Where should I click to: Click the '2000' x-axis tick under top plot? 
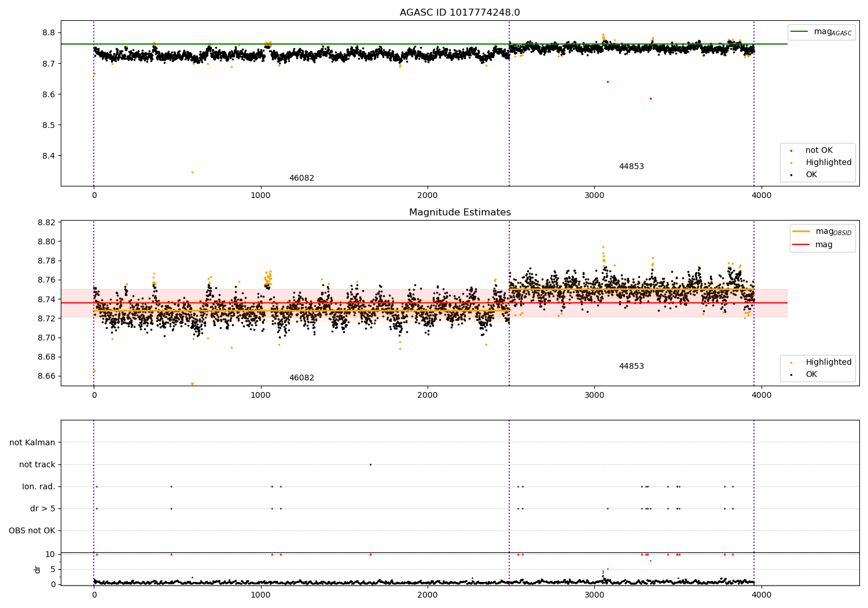click(428, 196)
